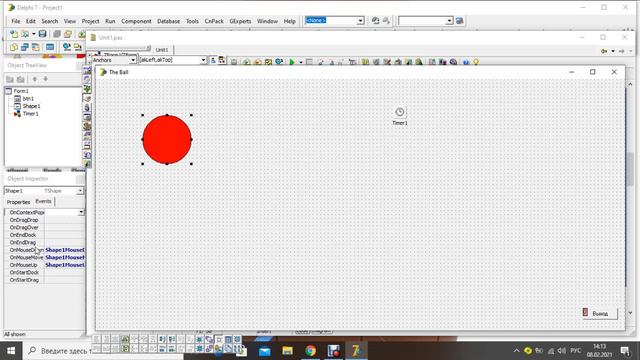Viewport: 640px width, 360px height.
Task: Click the yellow lightbulb icon in the CnPack toolbar
Action: point(476,62)
